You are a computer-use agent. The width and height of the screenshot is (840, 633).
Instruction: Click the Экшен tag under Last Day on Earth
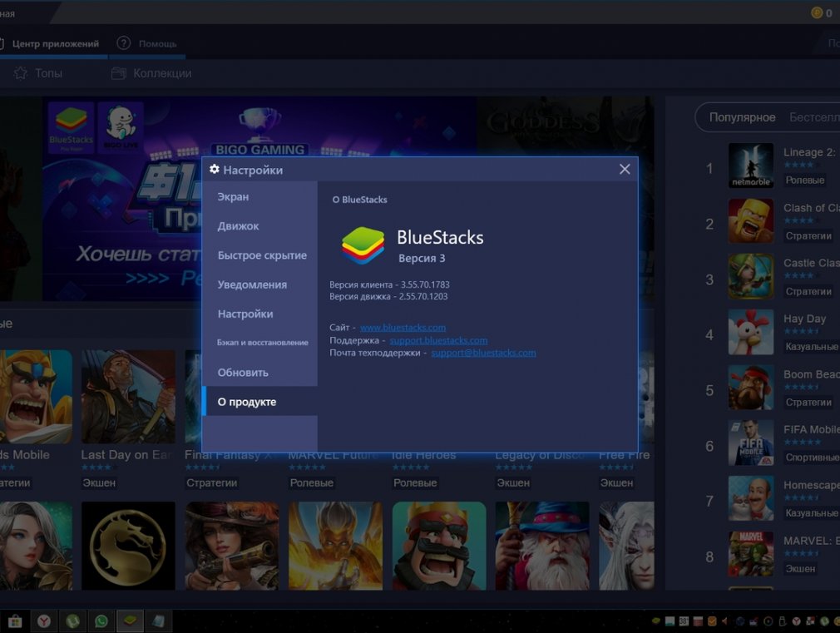(99, 483)
